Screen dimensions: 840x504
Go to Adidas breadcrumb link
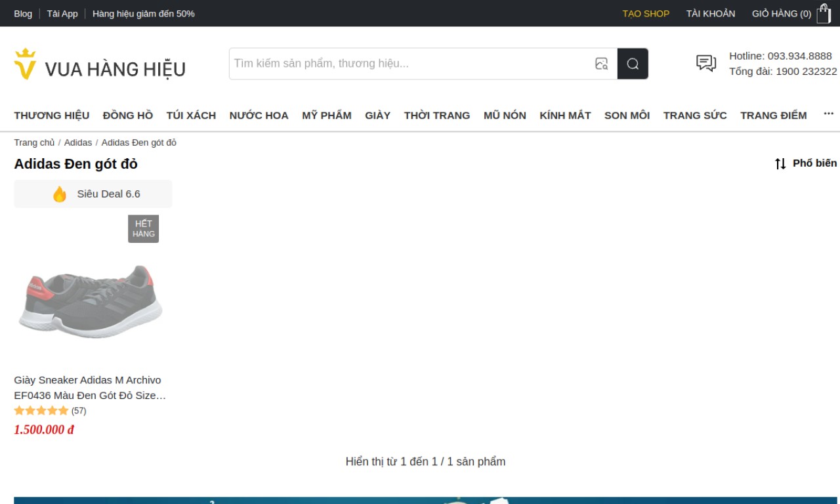(x=78, y=142)
